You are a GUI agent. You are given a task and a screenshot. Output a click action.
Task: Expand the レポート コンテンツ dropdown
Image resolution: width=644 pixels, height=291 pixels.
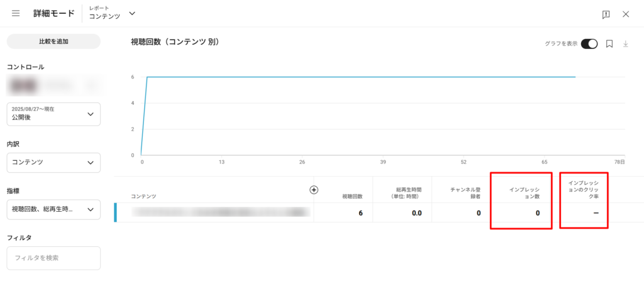click(131, 13)
